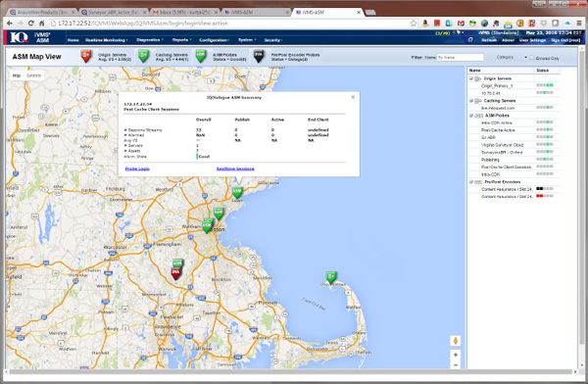Image resolution: width=588 pixels, height=384 pixels.
Task: Click the green marker near Provincetown
Action: point(331,277)
